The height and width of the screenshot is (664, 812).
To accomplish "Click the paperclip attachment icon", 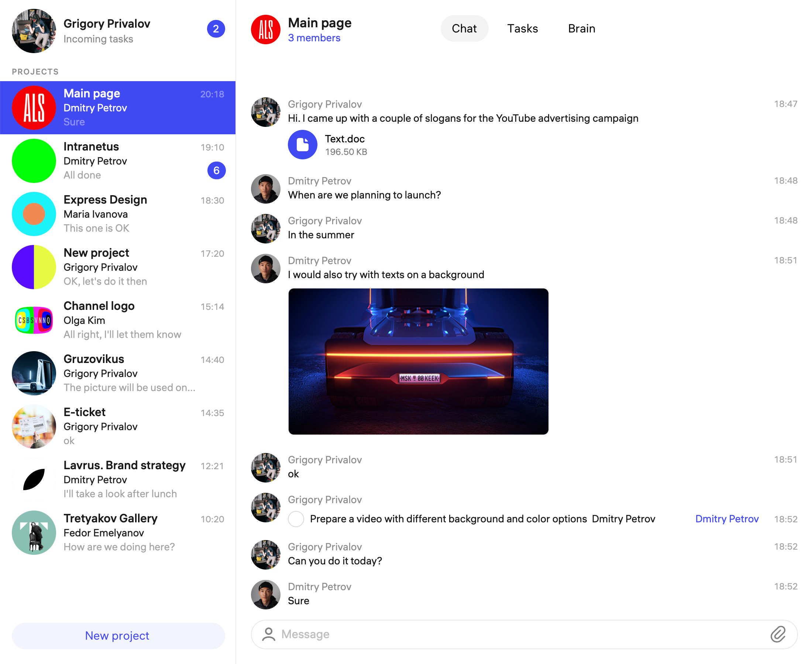I will [778, 634].
